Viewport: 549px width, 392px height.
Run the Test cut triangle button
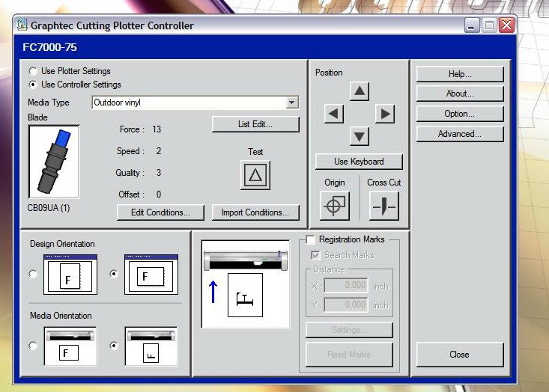255,175
